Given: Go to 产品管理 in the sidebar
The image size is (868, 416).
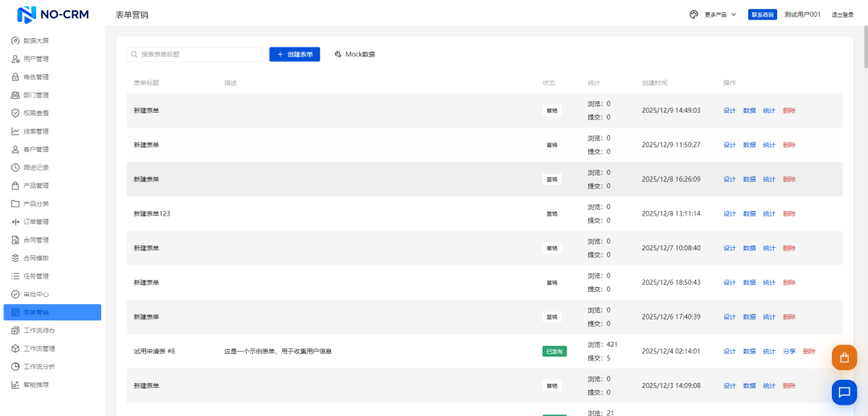Looking at the screenshot, I should [x=36, y=186].
